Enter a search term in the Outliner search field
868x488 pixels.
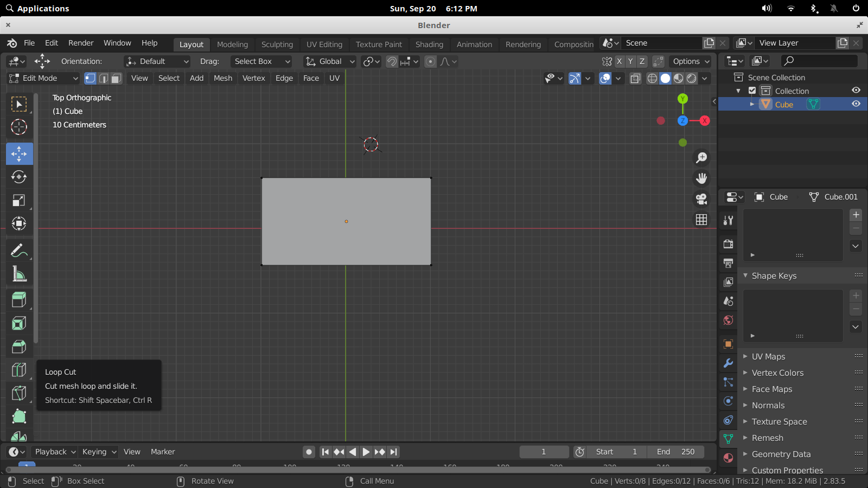click(x=819, y=61)
